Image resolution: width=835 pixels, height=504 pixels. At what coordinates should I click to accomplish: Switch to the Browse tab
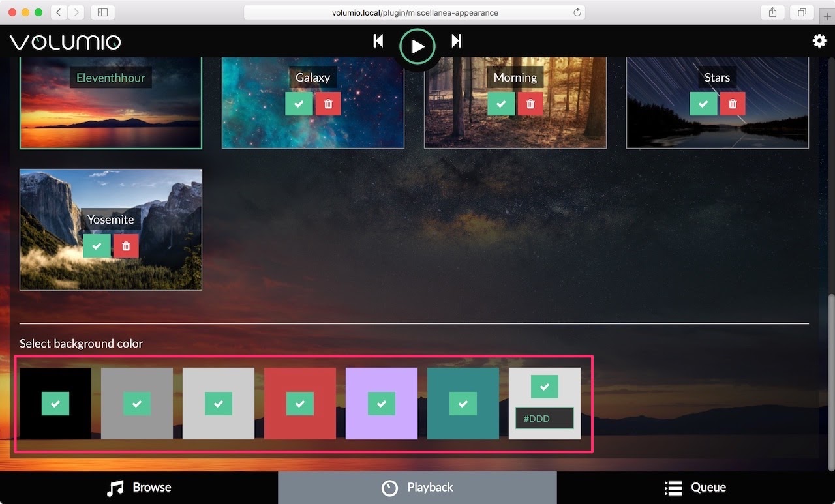click(x=139, y=488)
